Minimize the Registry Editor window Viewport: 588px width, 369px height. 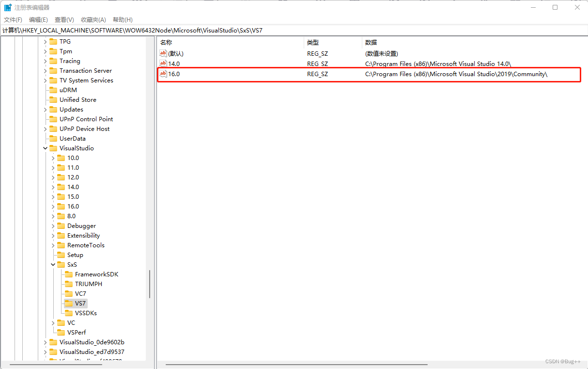[x=533, y=7]
